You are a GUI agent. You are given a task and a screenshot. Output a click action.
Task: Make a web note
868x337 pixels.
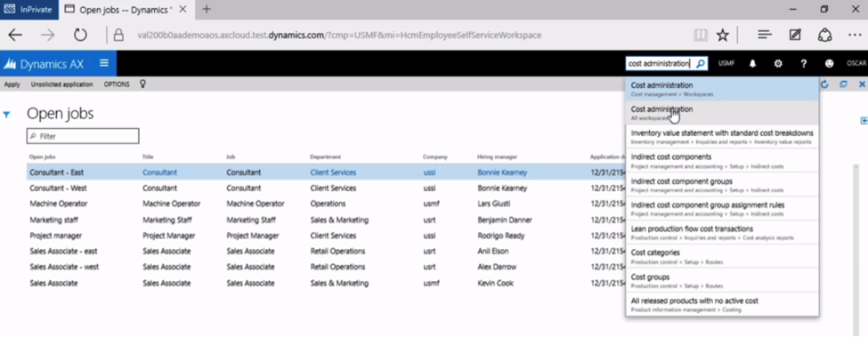coord(795,35)
